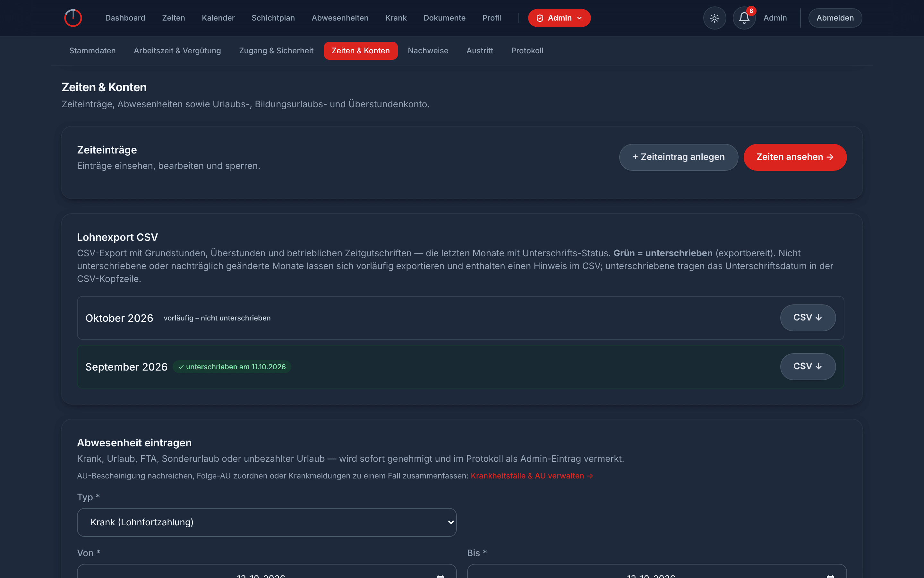Switch to the Arbeitszeit & Vergütung tab
924x578 pixels.
tap(177, 50)
